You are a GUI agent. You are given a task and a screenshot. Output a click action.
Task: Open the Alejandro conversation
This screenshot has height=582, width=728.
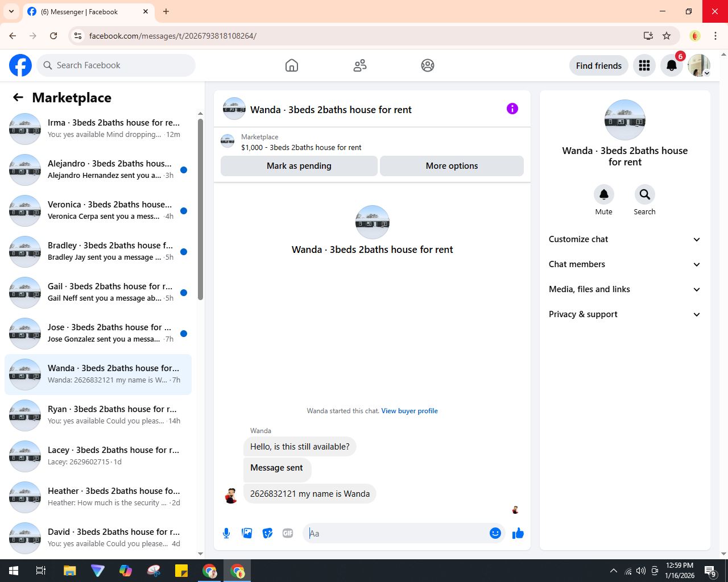(x=98, y=170)
